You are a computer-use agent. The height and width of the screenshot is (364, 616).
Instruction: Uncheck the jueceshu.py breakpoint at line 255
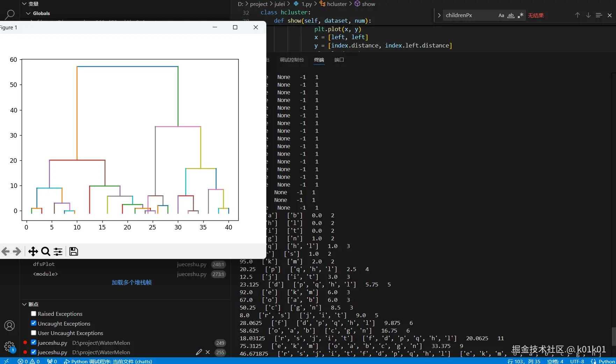pos(34,352)
